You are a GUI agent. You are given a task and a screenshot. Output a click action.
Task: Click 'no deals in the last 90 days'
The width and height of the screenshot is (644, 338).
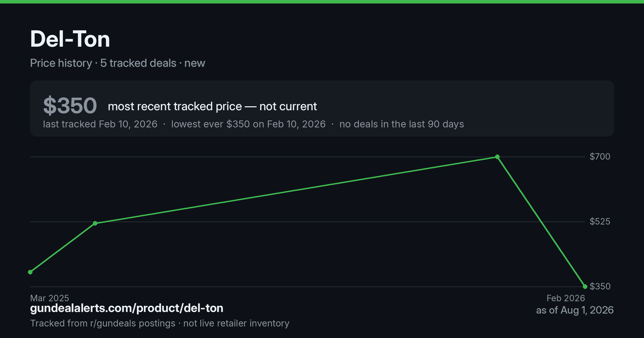pos(402,124)
